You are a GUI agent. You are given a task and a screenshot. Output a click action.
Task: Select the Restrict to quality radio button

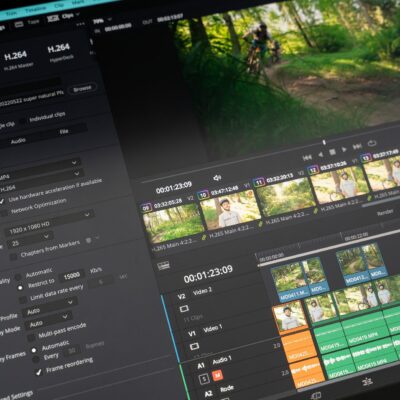tap(20, 287)
